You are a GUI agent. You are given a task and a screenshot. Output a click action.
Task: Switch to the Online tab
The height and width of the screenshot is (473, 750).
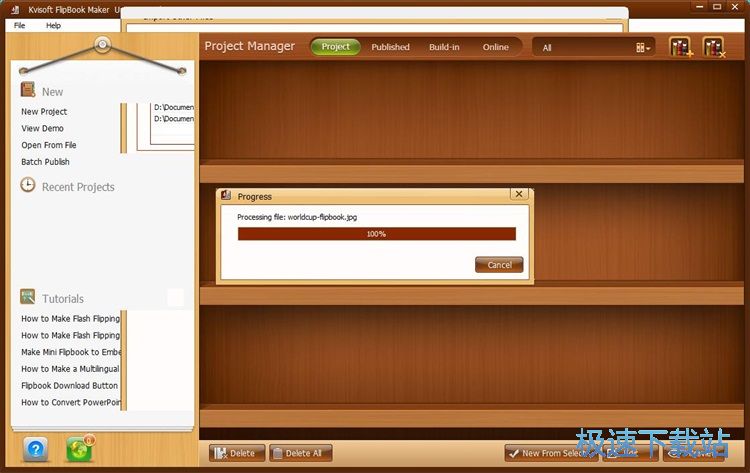(495, 47)
